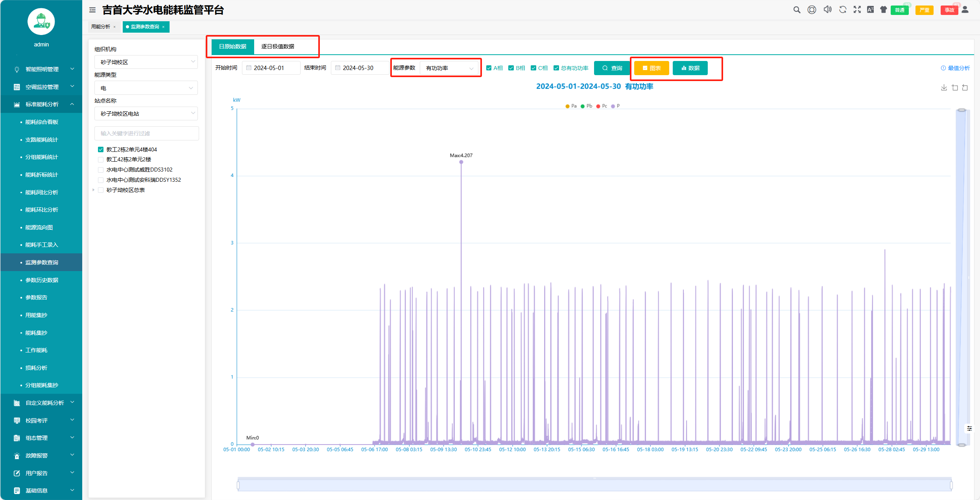Switch to the 逐日极值数据 tab
The height and width of the screenshot is (500, 980).
click(278, 46)
